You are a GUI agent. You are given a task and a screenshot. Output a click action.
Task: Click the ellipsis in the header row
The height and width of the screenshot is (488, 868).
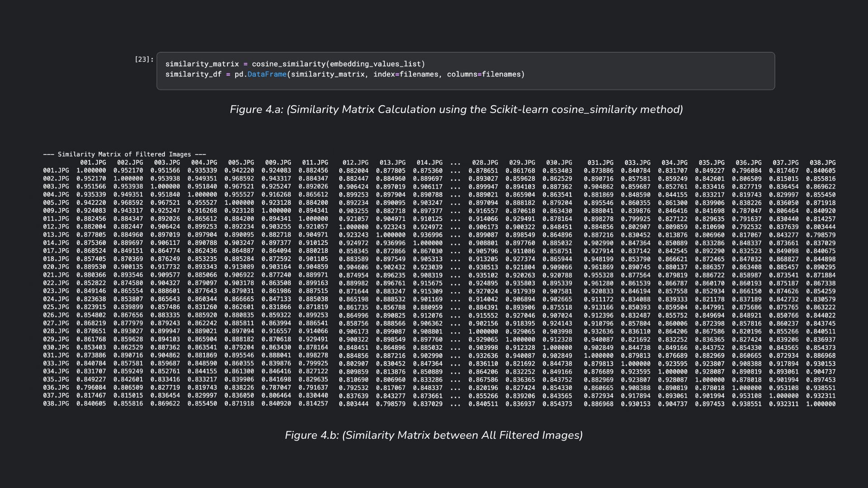(x=456, y=163)
